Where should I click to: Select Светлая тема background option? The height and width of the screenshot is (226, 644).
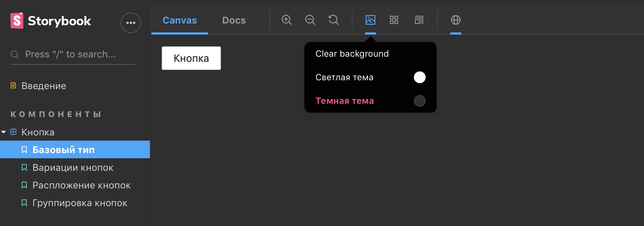(x=371, y=77)
